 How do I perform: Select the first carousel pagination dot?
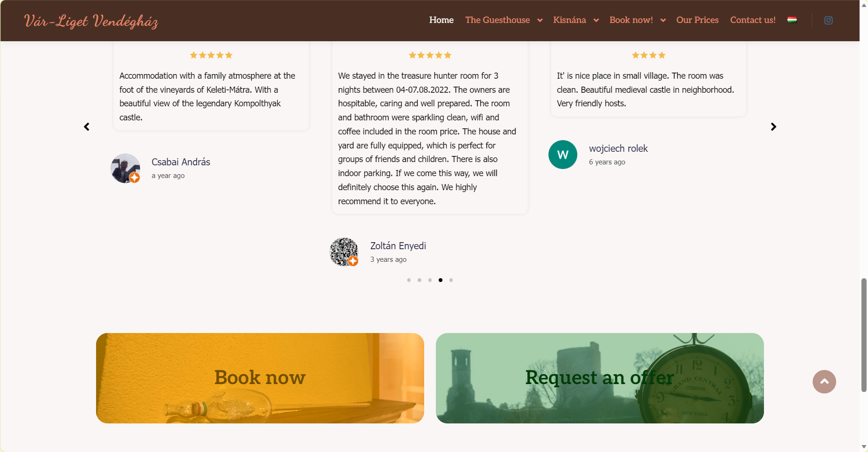tap(409, 280)
